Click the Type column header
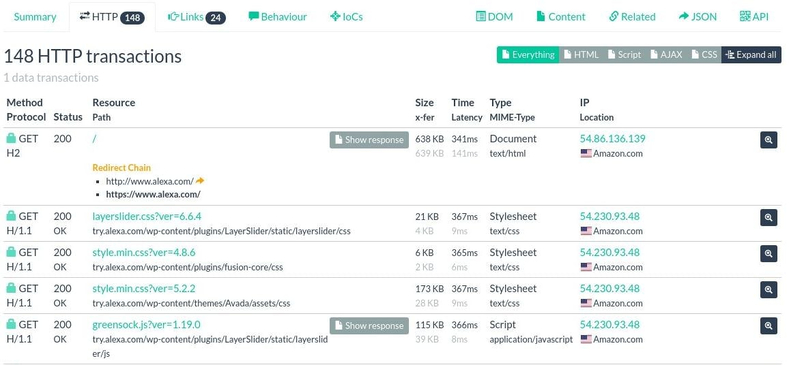The width and height of the screenshot is (789, 365). [500, 102]
